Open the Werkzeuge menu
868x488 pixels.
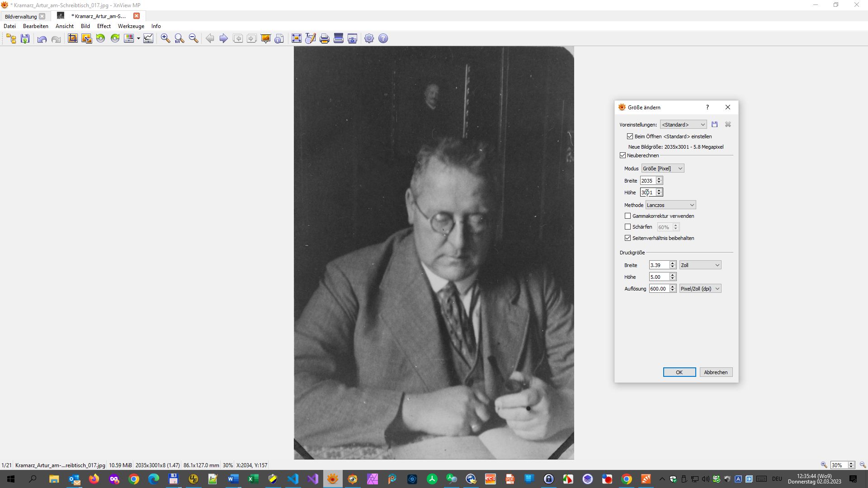(131, 26)
